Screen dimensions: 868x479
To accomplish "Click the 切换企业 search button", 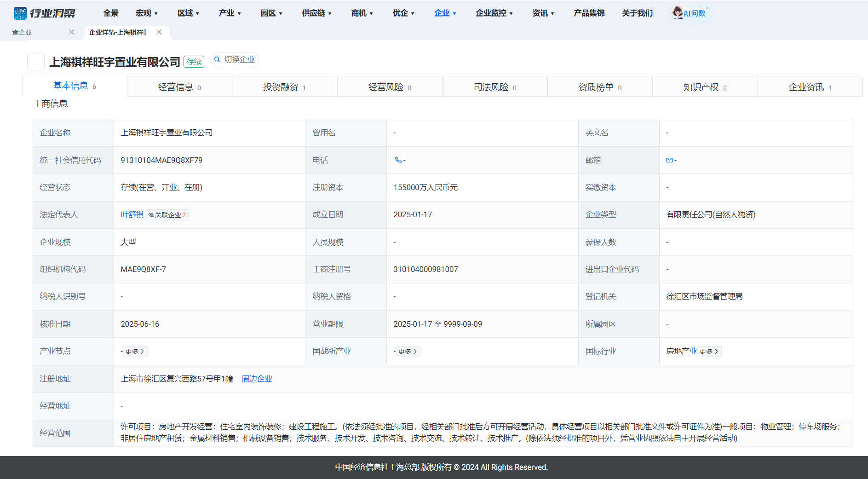I will click(235, 60).
